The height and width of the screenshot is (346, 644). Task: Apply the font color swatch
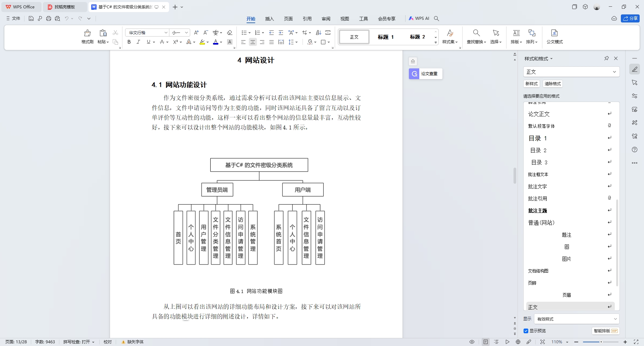pos(216,42)
